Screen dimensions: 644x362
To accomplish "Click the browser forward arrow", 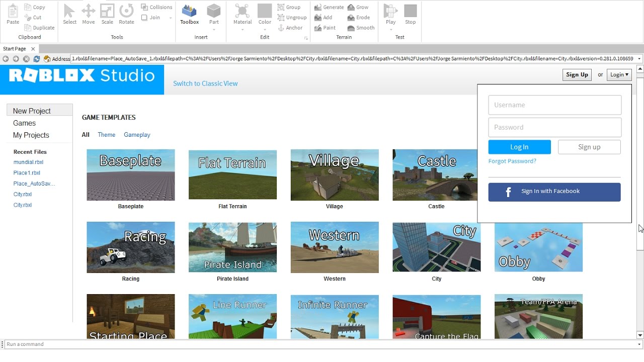I will 16,59.
